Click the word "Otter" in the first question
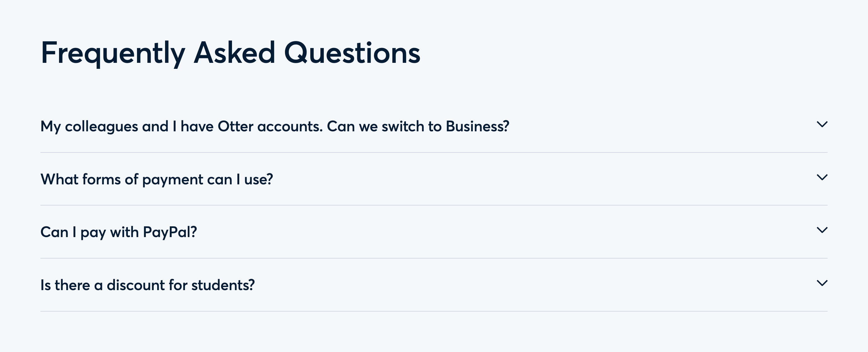868x352 pixels. pos(235,127)
